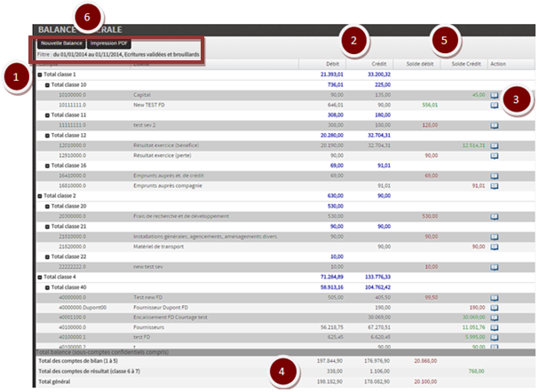Open action icon for Emprunts auprès compagnie
The height and width of the screenshot is (392, 539).
click(494, 186)
